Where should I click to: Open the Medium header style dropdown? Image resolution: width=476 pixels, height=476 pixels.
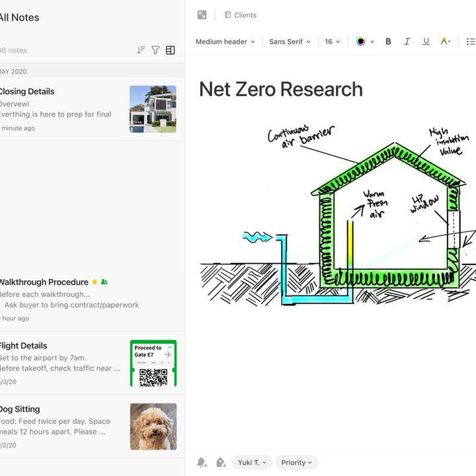[x=225, y=42]
